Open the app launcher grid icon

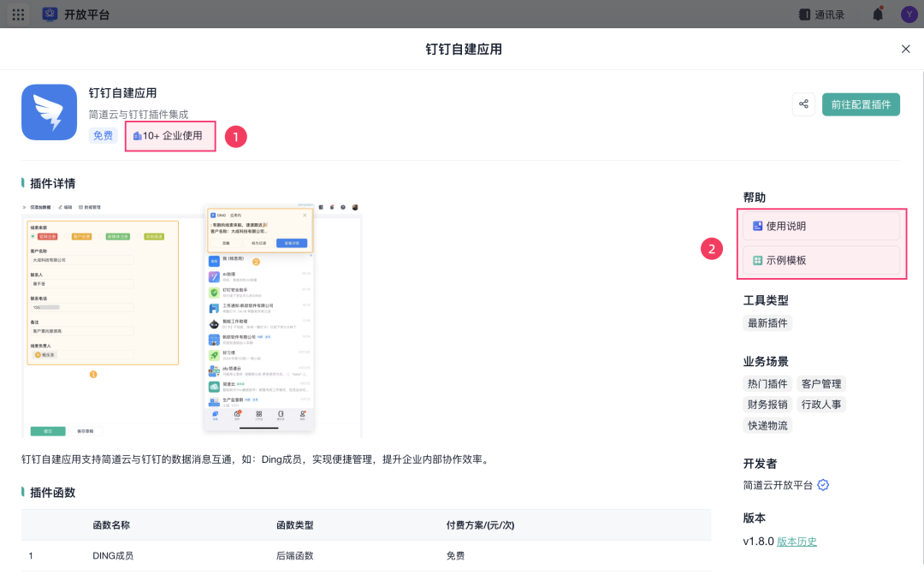click(18, 15)
